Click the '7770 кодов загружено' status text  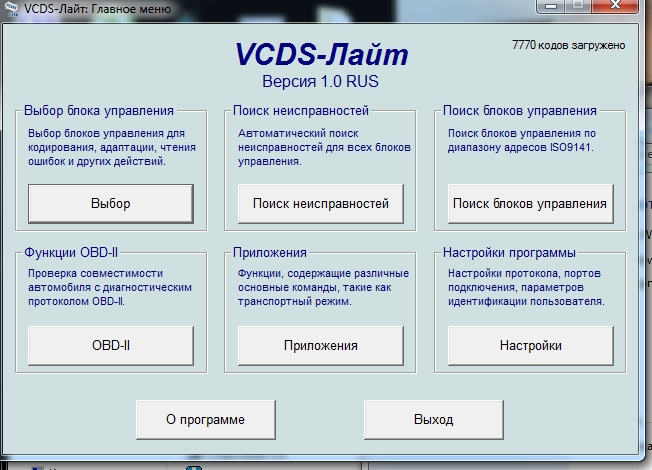[x=568, y=45]
